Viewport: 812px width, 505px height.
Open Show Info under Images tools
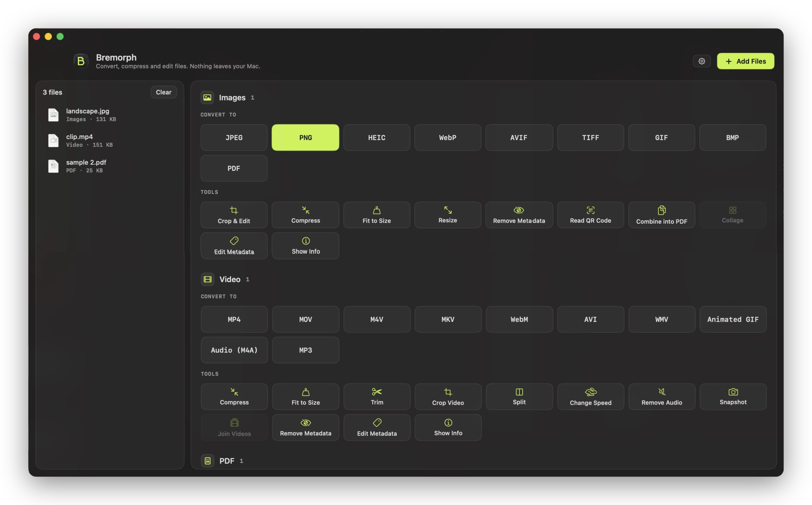click(305, 246)
